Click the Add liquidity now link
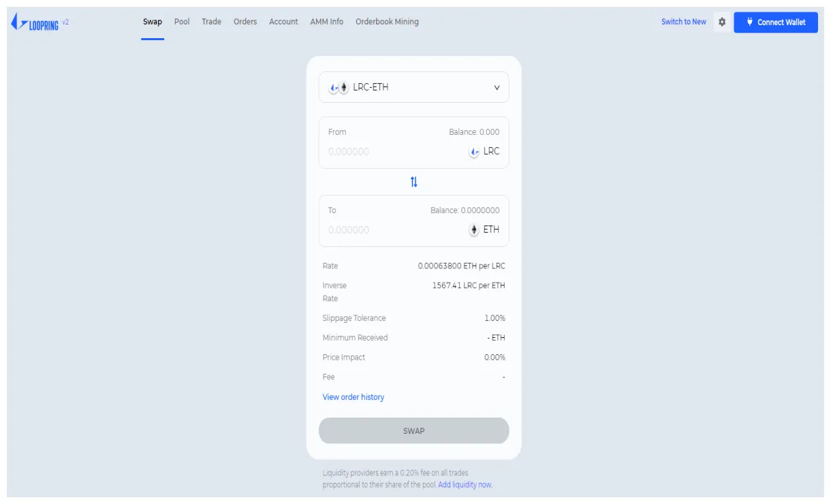This screenshot has height=504, width=831. [465, 485]
